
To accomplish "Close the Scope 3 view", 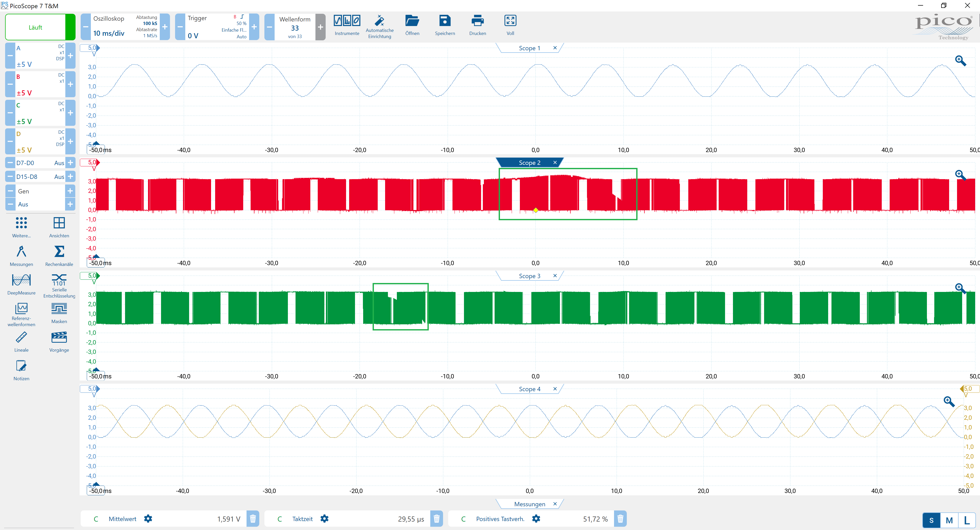I will (555, 276).
